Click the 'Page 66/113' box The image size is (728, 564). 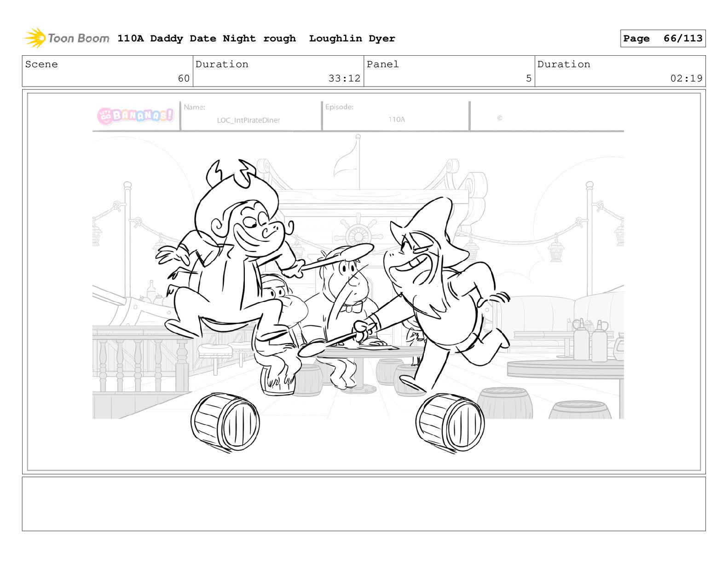pyautogui.click(x=663, y=39)
